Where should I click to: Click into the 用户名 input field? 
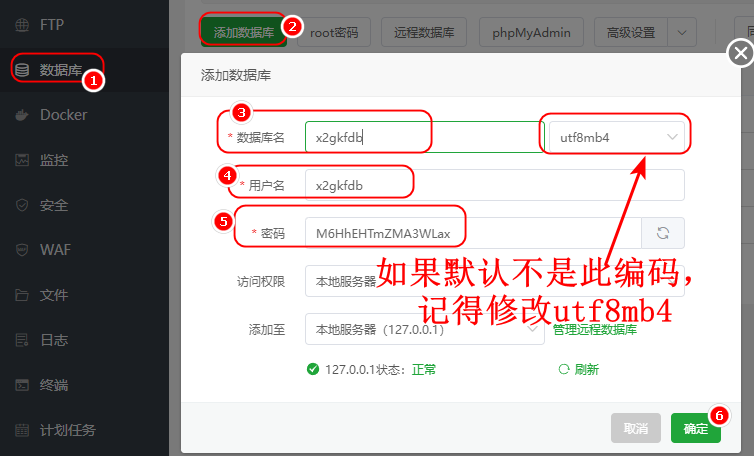[x=494, y=185]
